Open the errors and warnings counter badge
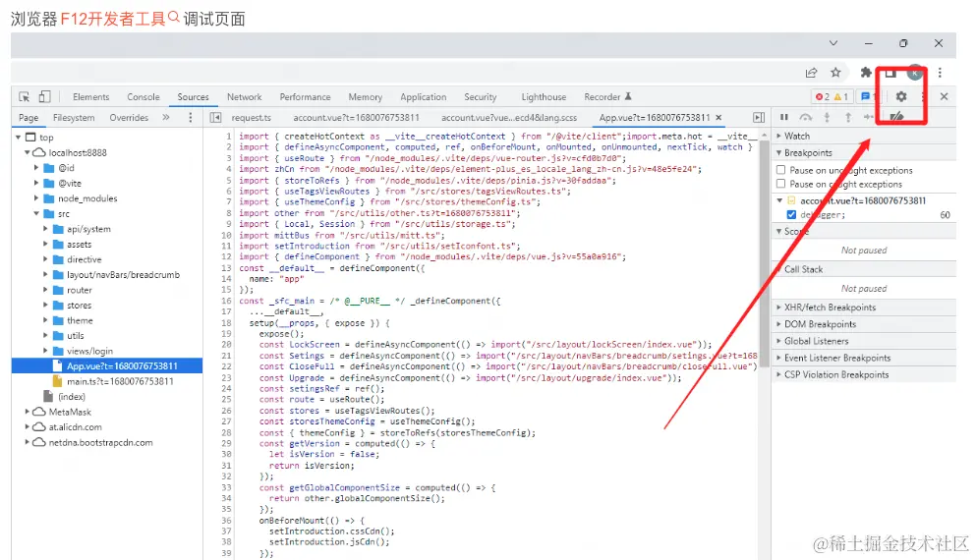The width and height of the screenshot is (976, 560). click(832, 96)
